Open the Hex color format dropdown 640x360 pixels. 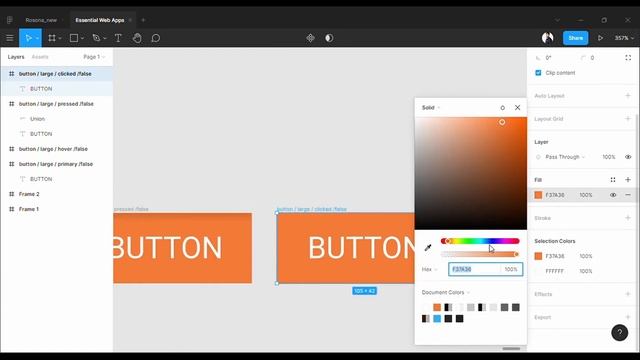coord(429,269)
